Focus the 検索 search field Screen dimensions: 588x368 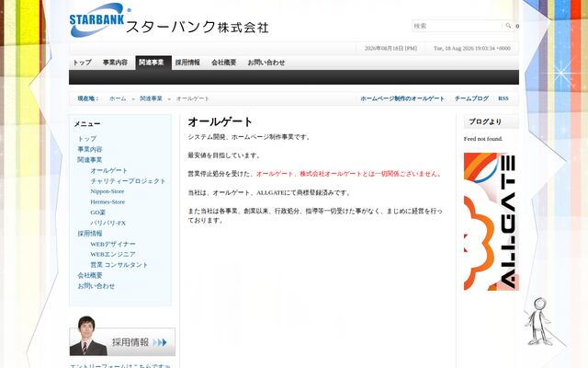point(458,26)
